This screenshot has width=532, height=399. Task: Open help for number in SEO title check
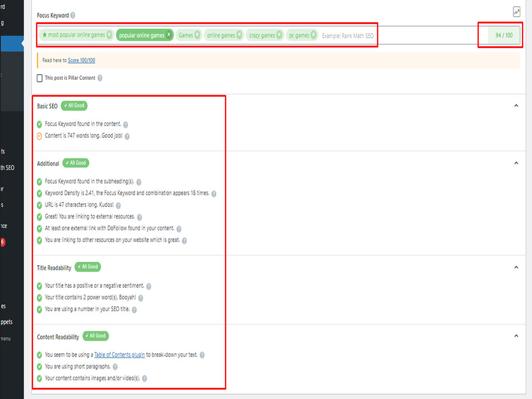click(134, 310)
